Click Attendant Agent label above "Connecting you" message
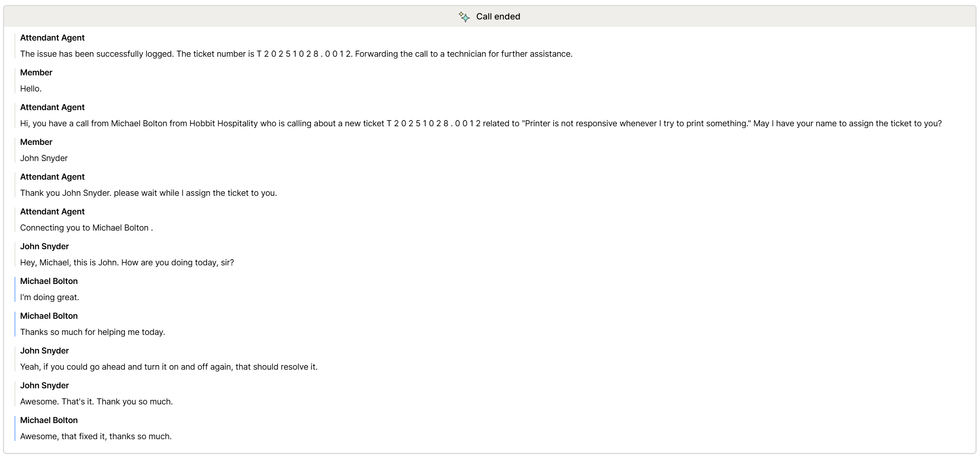 point(52,212)
